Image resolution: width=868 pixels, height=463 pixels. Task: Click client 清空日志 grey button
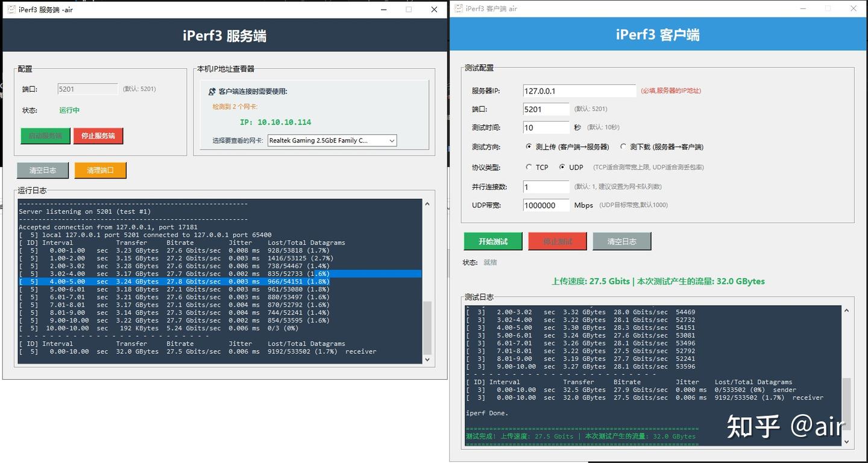(622, 241)
